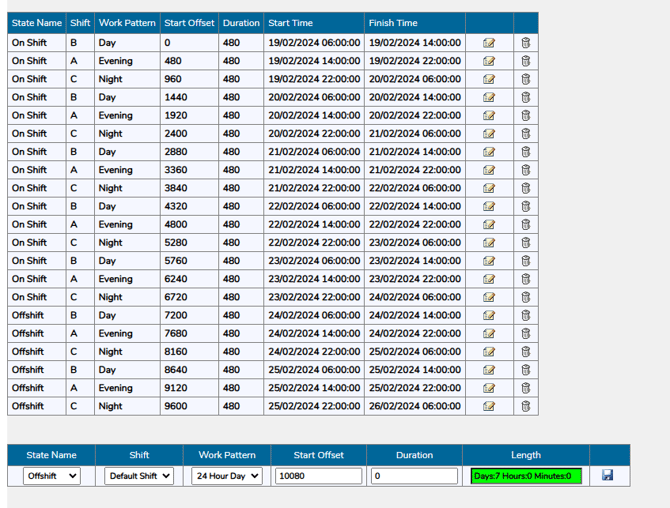Edit the Offshift row with offset 9600
This screenshot has width=670, height=508.
(x=489, y=406)
